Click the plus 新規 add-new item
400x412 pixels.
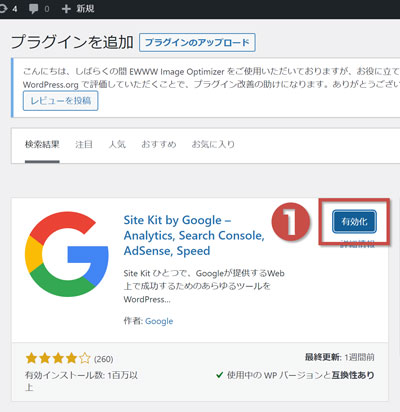78,9
